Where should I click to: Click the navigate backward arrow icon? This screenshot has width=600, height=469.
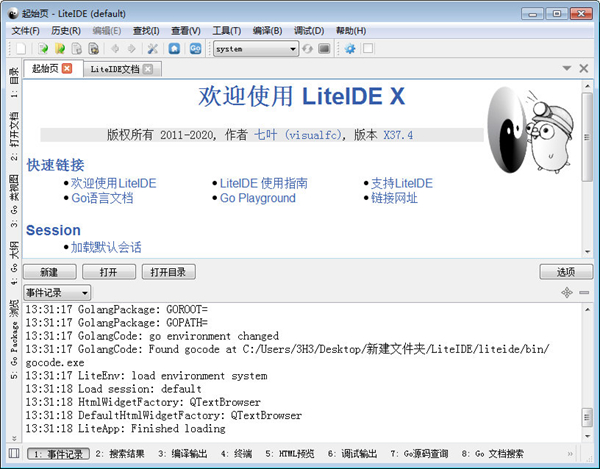(115, 49)
